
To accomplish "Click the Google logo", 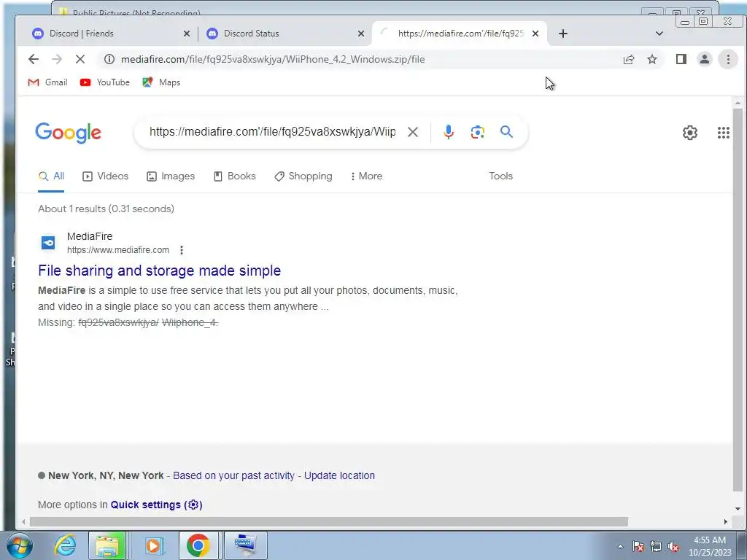I will point(68,133).
